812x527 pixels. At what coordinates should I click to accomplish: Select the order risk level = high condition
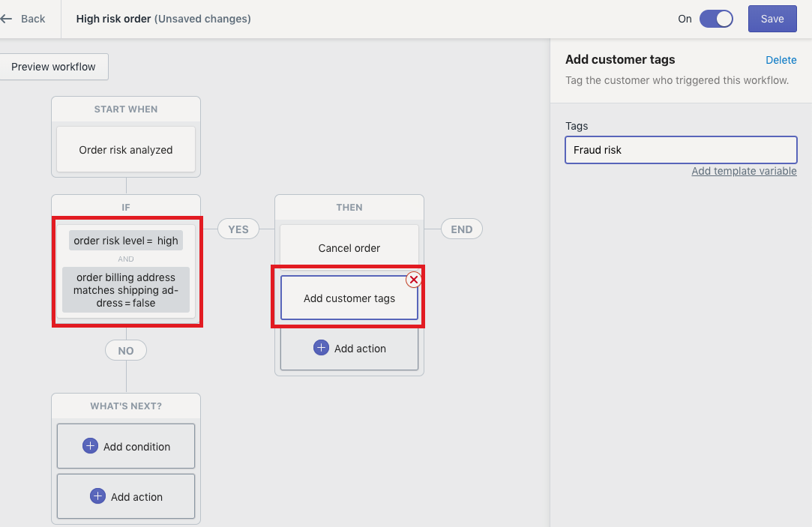click(126, 241)
